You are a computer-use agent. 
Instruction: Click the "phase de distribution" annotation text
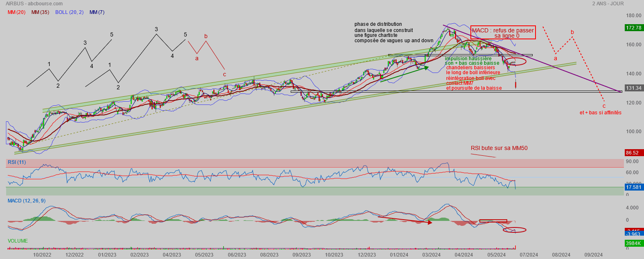[x=378, y=24]
